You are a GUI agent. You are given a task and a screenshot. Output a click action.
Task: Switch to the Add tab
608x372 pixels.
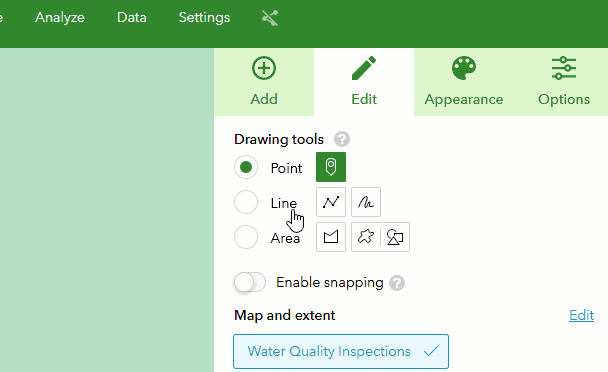264,82
